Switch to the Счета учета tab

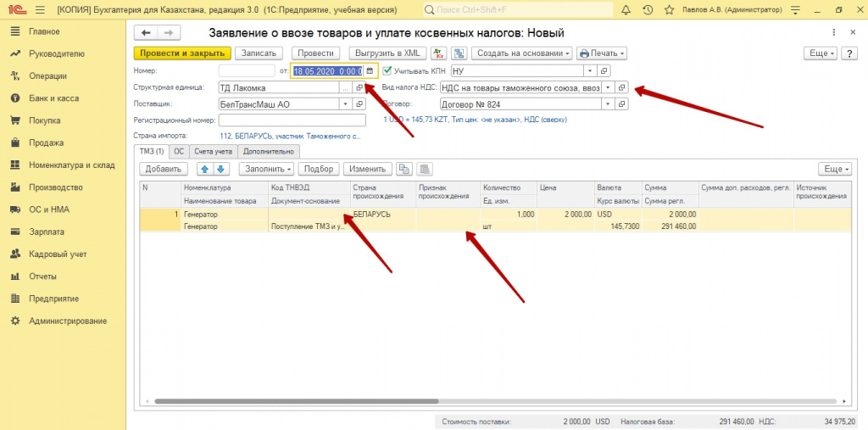213,151
